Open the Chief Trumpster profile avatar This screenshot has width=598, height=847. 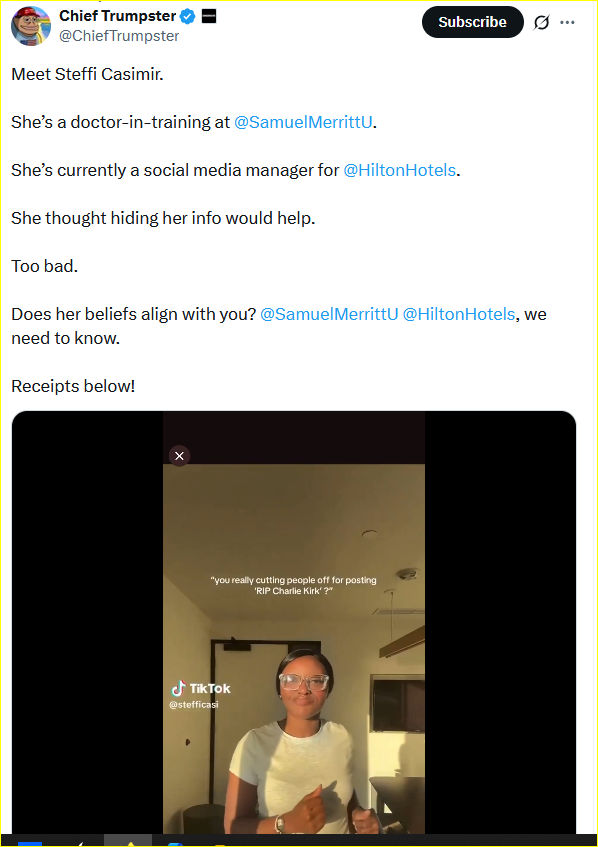[x=31, y=26]
